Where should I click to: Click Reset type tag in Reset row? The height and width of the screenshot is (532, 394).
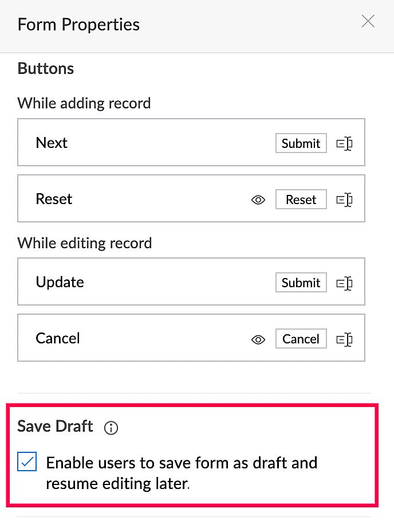click(x=301, y=199)
